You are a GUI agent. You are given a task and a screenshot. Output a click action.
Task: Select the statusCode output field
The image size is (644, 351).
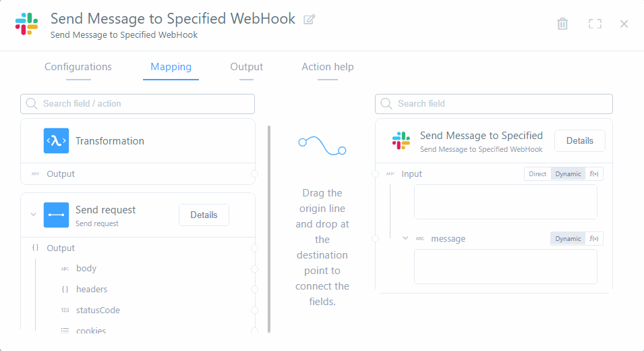pyautogui.click(x=98, y=310)
